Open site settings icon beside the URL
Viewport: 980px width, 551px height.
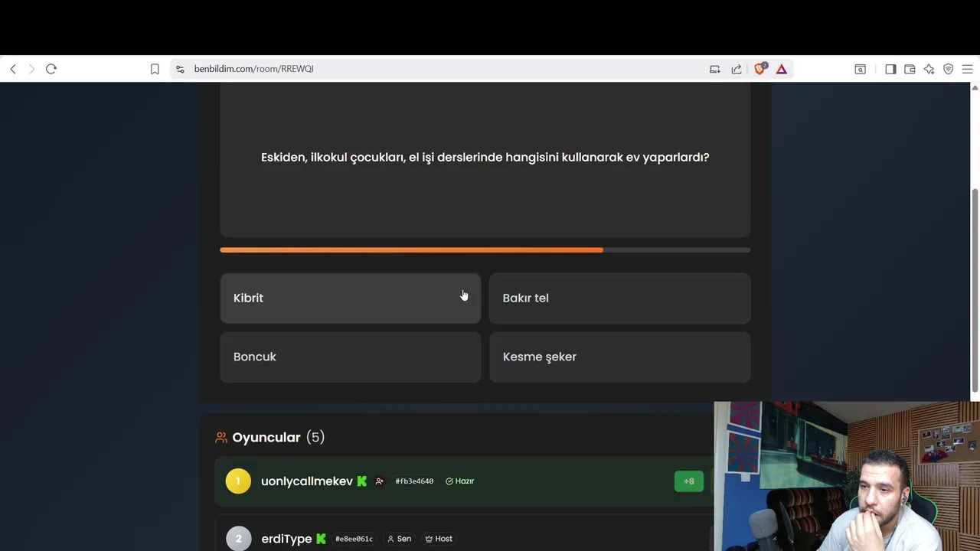tap(180, 69)
